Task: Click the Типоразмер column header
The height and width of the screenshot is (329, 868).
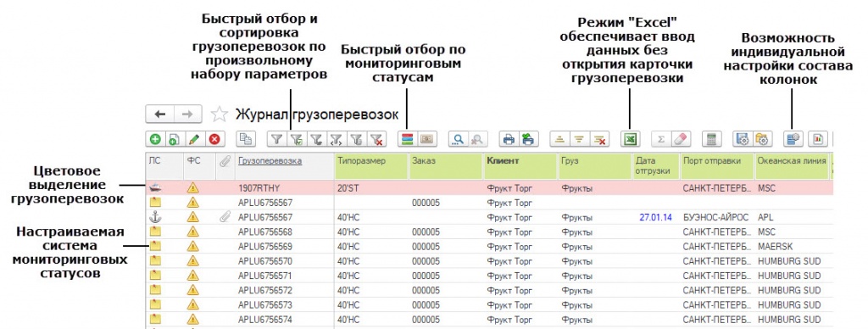Action: click(x=370, y=165)
